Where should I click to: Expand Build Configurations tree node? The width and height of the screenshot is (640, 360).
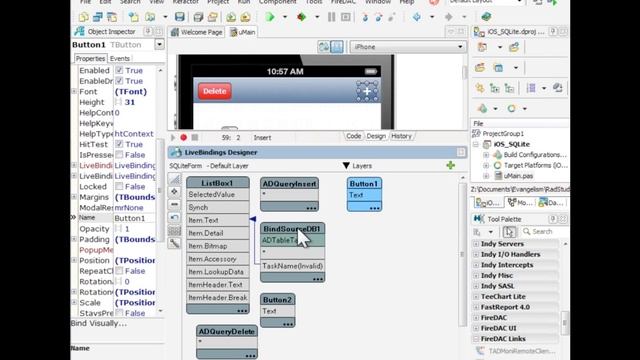[486, 155]
